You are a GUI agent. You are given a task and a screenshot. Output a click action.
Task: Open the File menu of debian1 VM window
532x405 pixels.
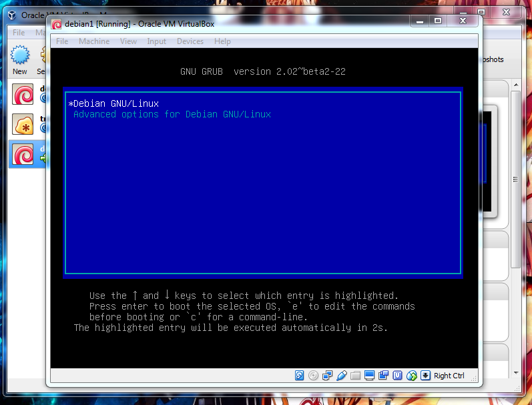(x=62, y=41)
